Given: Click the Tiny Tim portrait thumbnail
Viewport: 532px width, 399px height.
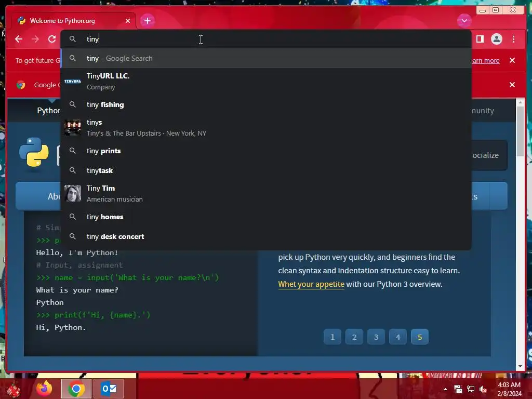Looking at the screenshot, I should [x=73, y=193].
